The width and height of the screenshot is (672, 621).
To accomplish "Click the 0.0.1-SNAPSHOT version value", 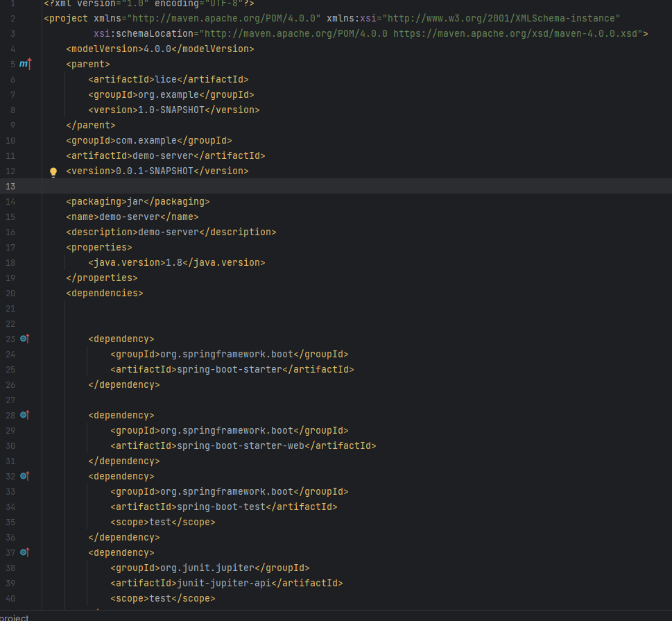I will [x=154, y=171].
